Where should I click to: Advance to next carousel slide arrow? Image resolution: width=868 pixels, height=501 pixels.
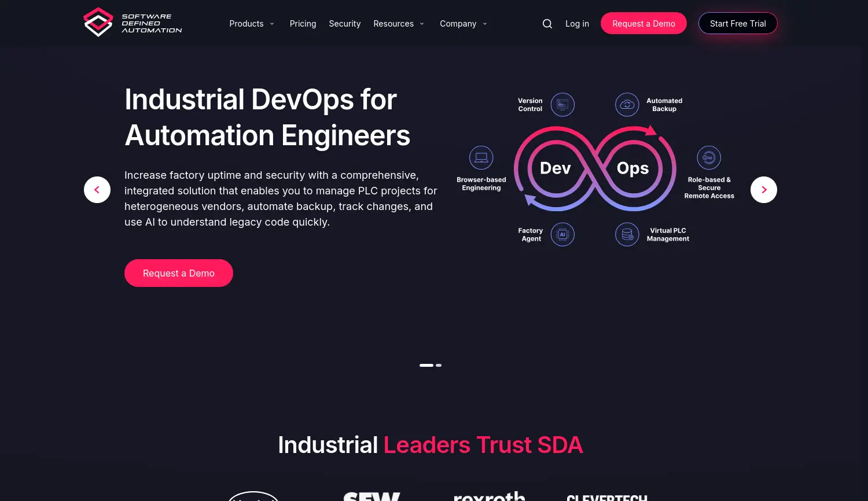[763, 190]
